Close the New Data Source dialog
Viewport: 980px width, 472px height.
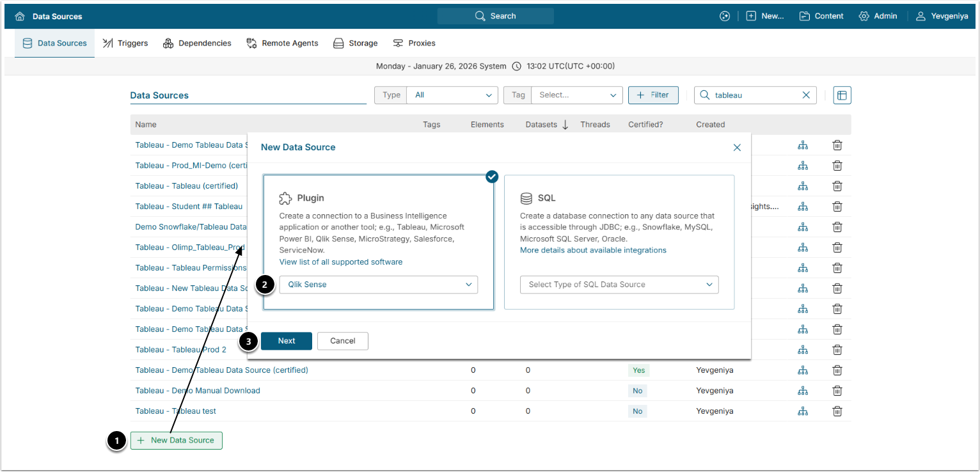737,148
